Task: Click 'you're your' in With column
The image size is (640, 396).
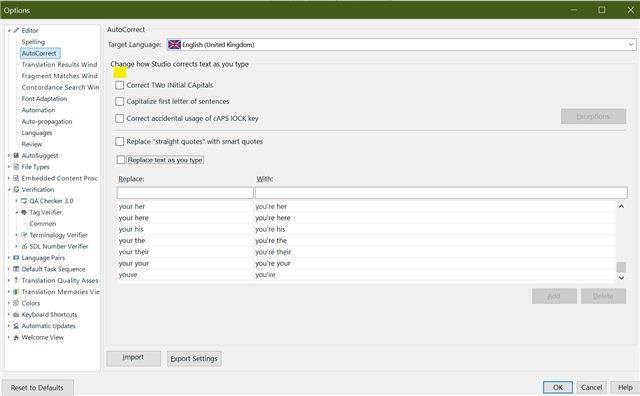Action: click(273, 263)
